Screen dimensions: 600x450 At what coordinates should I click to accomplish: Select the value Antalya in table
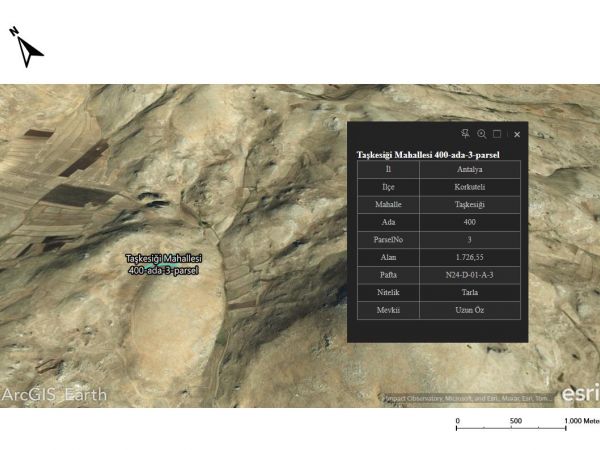coord(470,170)
